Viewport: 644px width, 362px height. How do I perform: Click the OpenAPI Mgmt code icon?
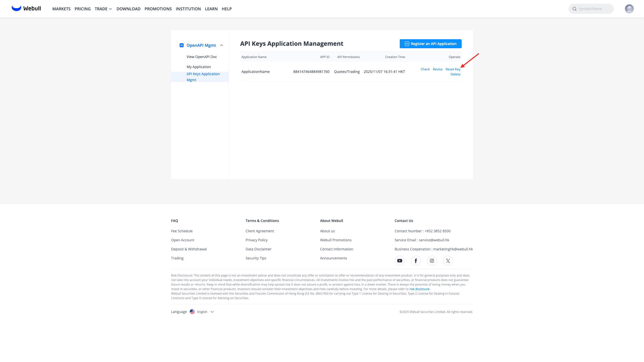(181, 45)
